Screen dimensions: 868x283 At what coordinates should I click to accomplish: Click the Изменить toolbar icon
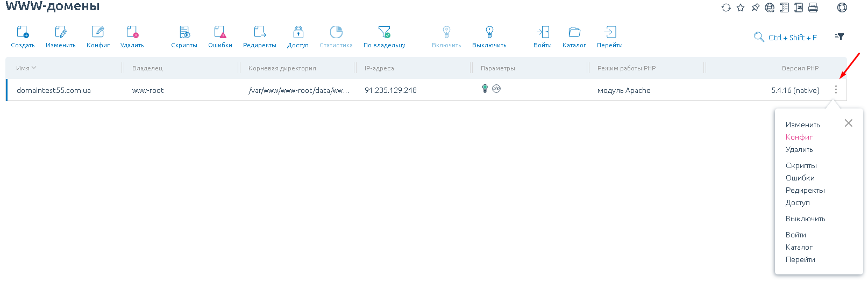(x=61, y=32)
